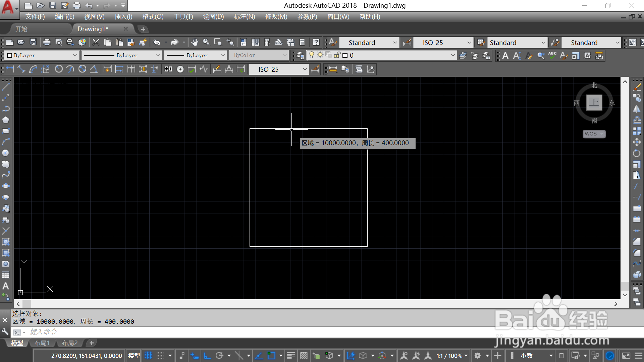This screenshot has width=644, height=362.
Task: Toggle grid display in status bar
Action: [148, 356]
